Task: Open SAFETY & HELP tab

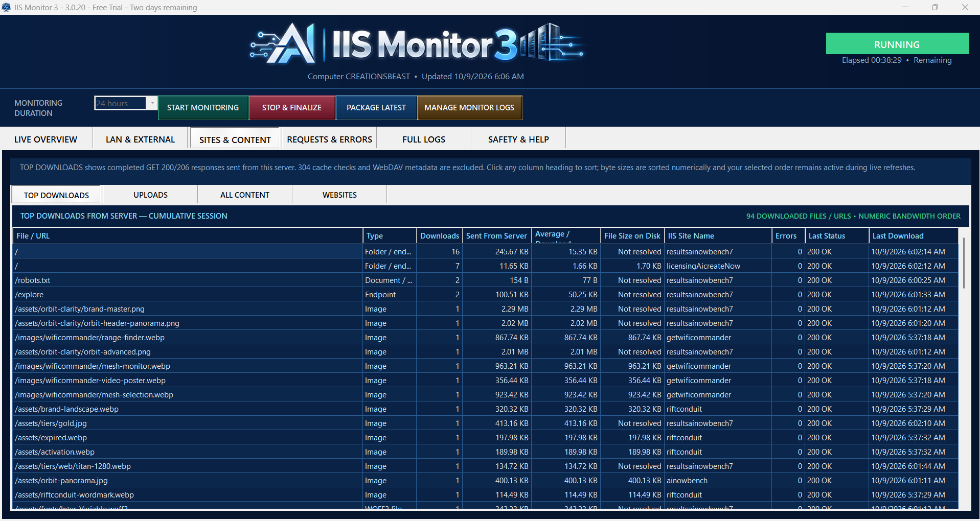Action: [518, 139]
